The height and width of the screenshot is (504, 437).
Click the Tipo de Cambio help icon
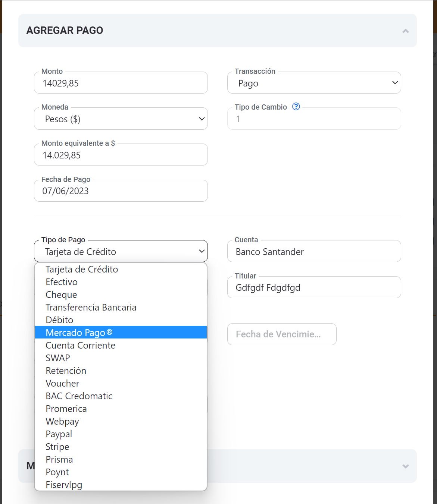click(296, 107)
